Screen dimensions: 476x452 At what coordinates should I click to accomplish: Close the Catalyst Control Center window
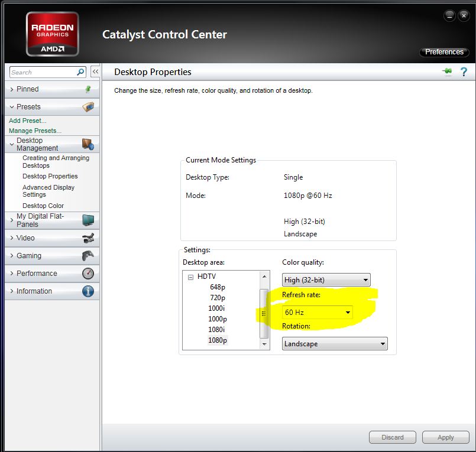(464, 15)
